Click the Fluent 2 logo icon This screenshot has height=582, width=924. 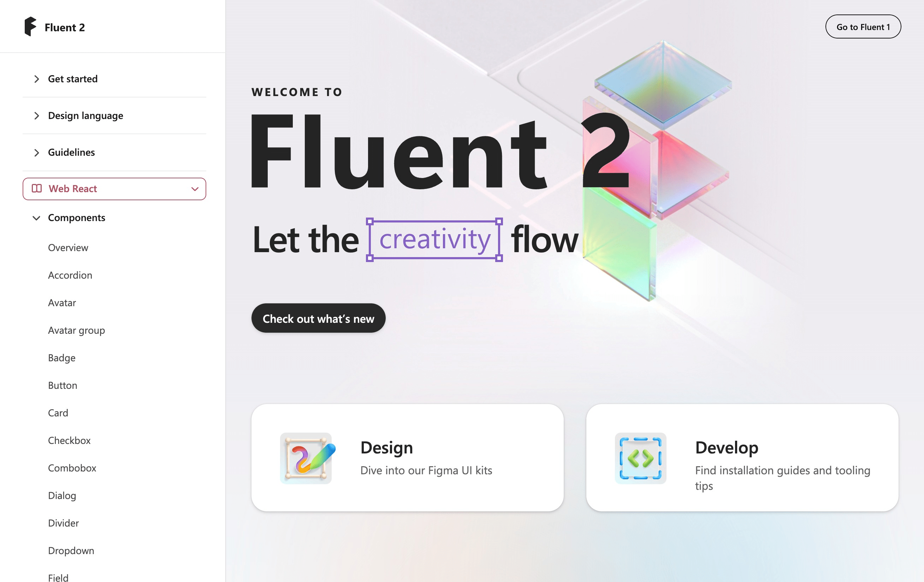click(x=31, y=27)
